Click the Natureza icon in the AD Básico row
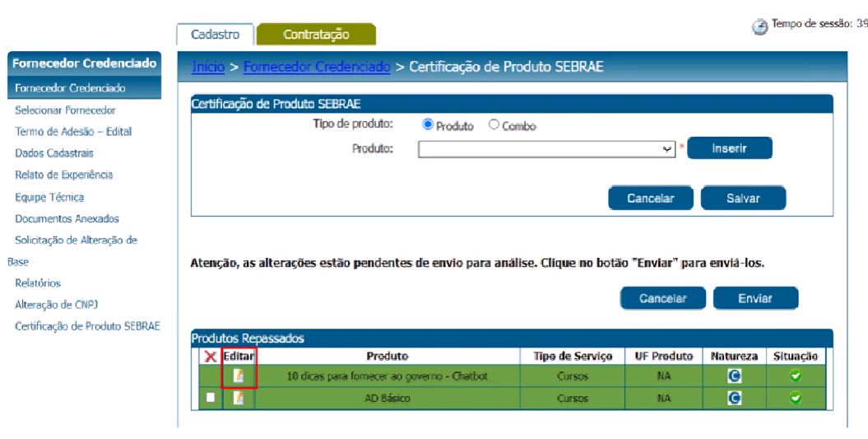This screenshot has height=439, width=868. tap(735, 398)
